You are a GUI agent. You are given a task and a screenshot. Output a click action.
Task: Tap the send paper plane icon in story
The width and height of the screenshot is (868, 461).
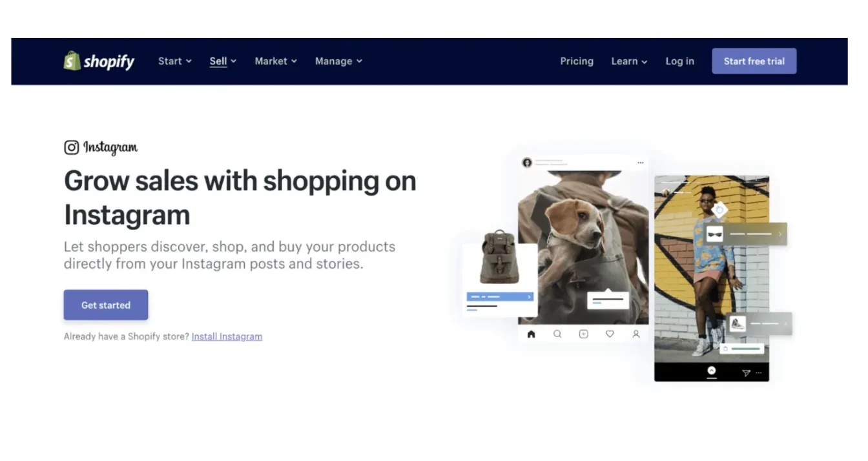tap(746, 373)
